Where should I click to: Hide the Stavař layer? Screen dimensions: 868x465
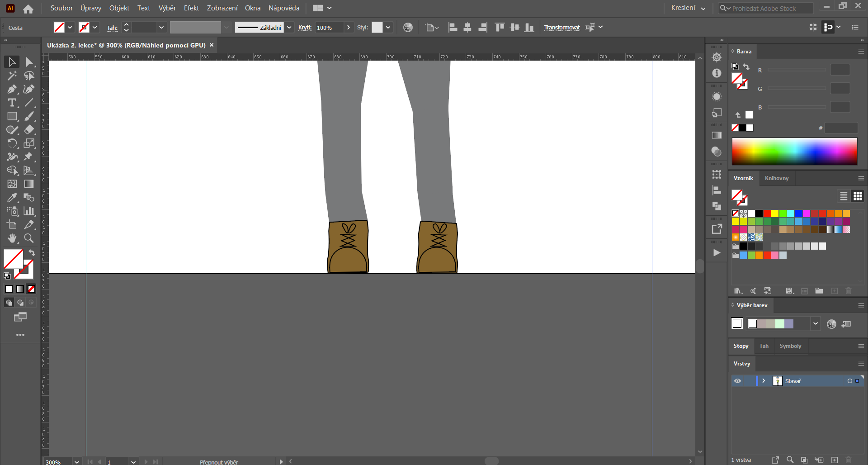click(738, 381)
